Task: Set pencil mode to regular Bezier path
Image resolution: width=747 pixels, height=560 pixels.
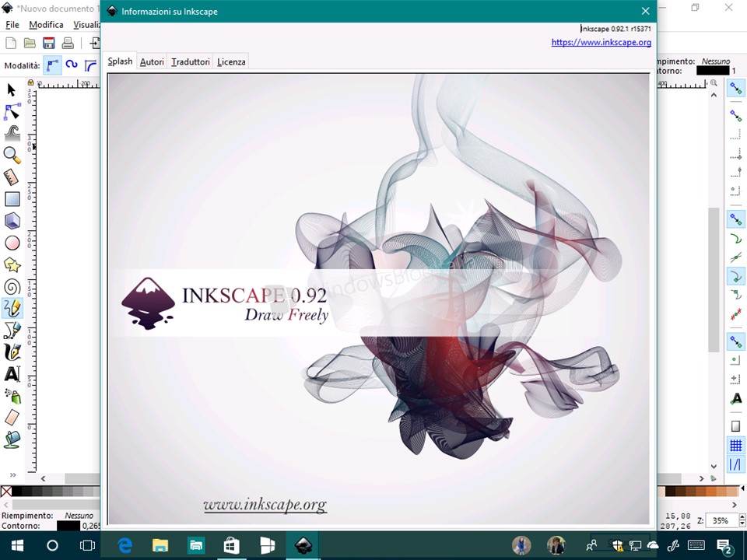Action: 52,65
